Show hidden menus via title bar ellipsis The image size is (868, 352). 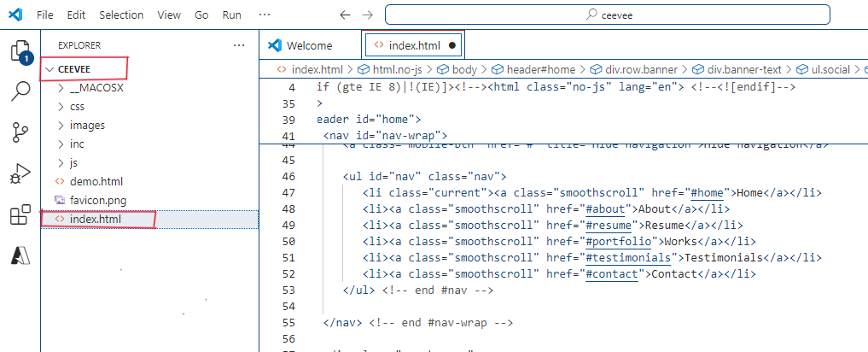click(265, 15)
